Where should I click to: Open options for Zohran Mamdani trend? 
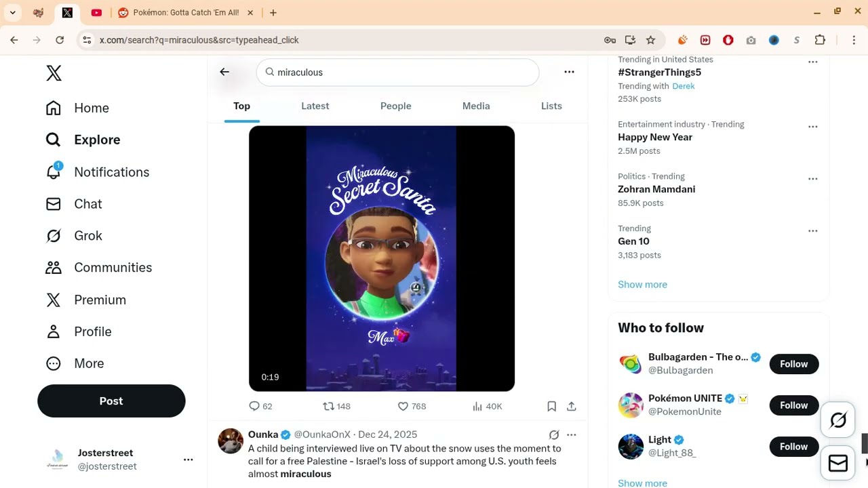coord(812,179)
